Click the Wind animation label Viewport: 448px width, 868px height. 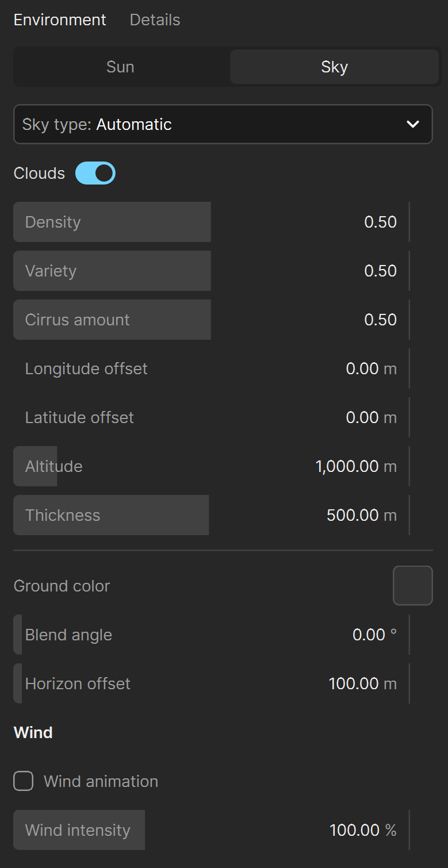pos(101,781)
